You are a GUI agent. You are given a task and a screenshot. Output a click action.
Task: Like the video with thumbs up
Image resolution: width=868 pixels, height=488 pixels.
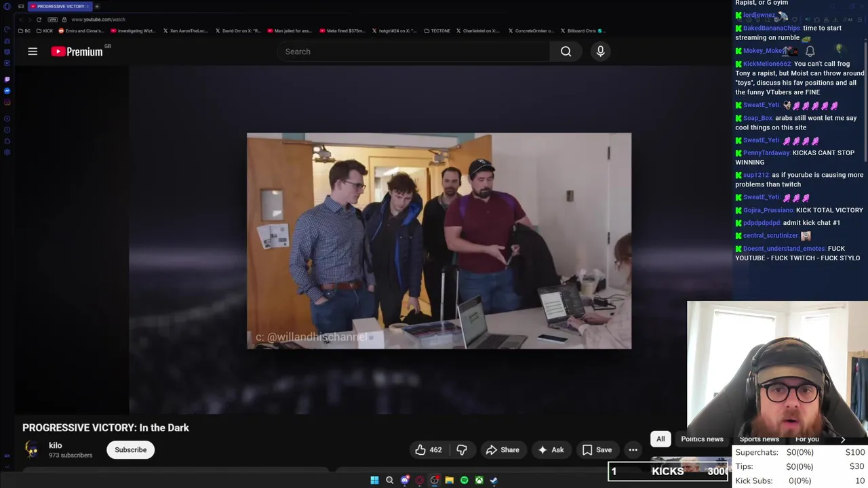click(429, 450)
